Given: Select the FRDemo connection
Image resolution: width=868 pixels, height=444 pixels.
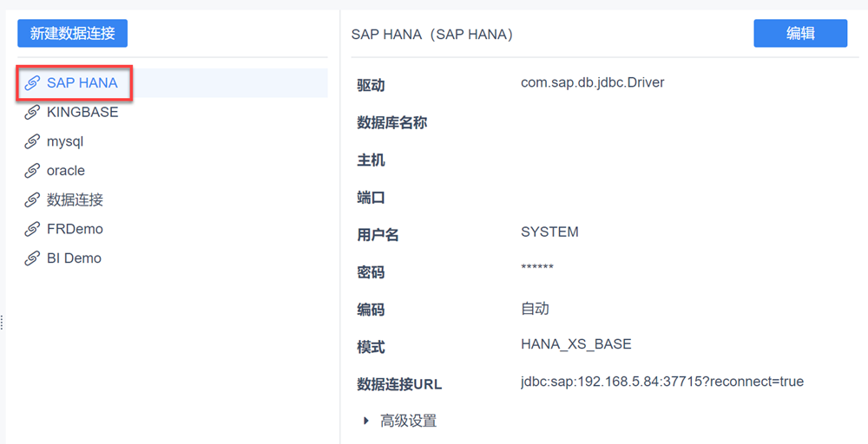Looking at the screenshot, I should pyautogui.click(x=75, y=229).
